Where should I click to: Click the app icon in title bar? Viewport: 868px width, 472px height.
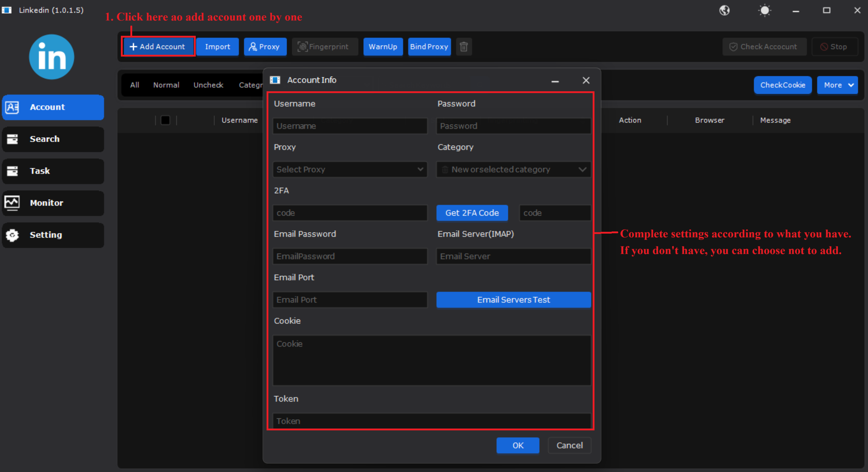7,10
